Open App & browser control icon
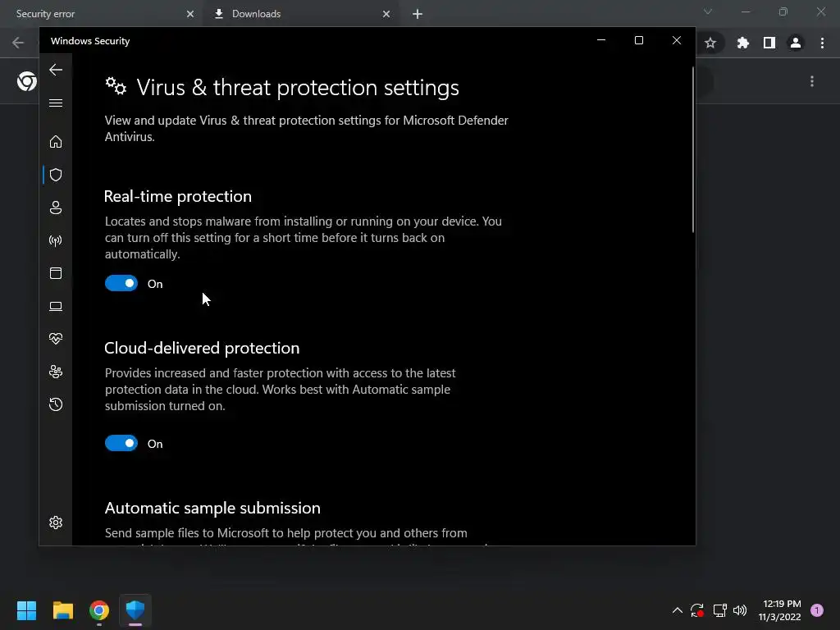Image resolution: width=840 pixels, height=630 pixels. 56,273
